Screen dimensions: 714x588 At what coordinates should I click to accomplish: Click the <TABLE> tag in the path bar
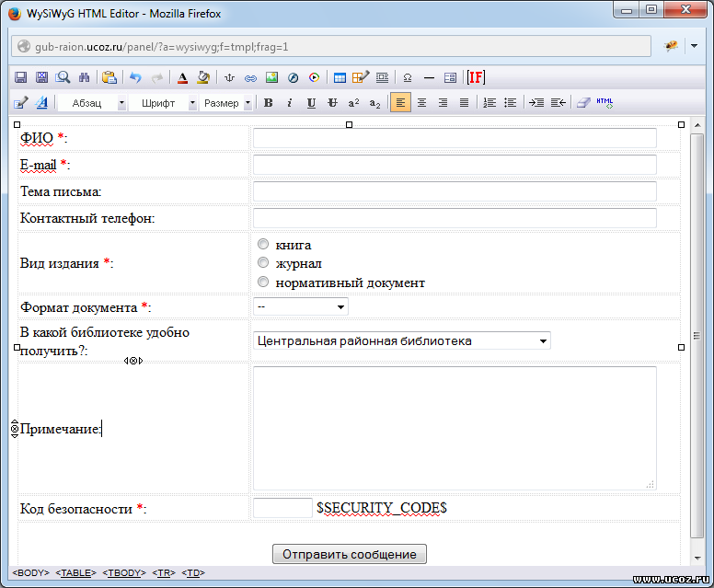click(x=75, y=573)
